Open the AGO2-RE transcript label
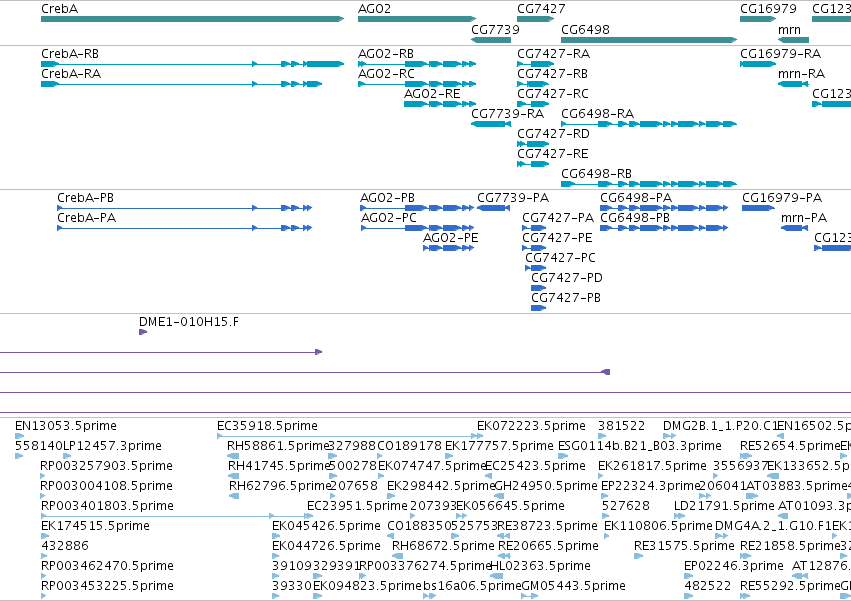This screenshot has width=851, height=601. (432, 94)
